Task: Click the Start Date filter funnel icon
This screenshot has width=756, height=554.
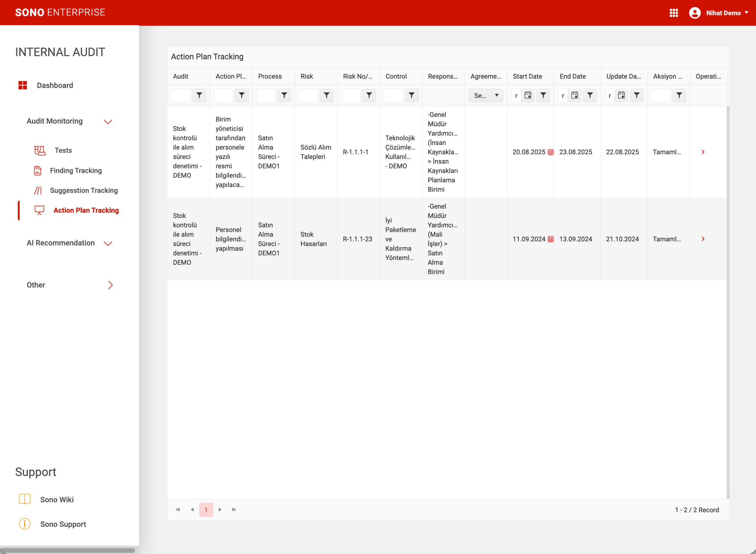Action: (x=543, y=95)
